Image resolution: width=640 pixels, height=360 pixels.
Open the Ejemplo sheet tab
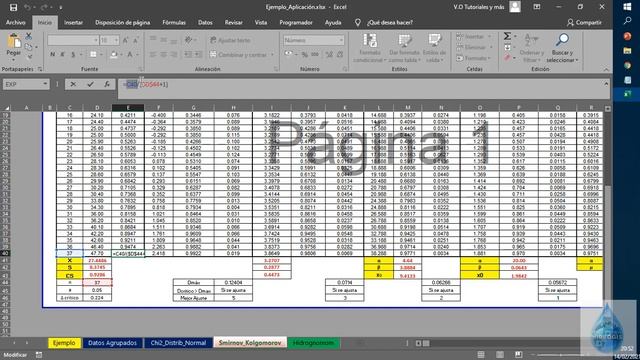[x=64, y=343]
